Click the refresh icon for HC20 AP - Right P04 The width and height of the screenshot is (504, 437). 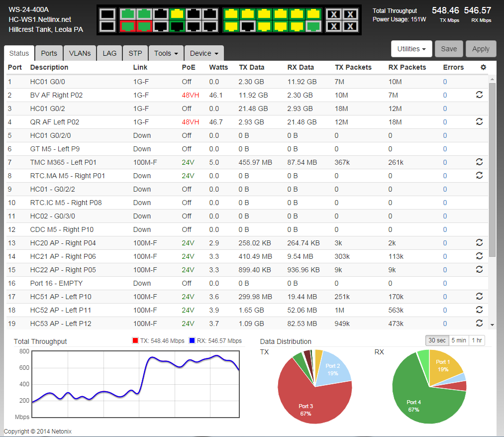point(479,242)
